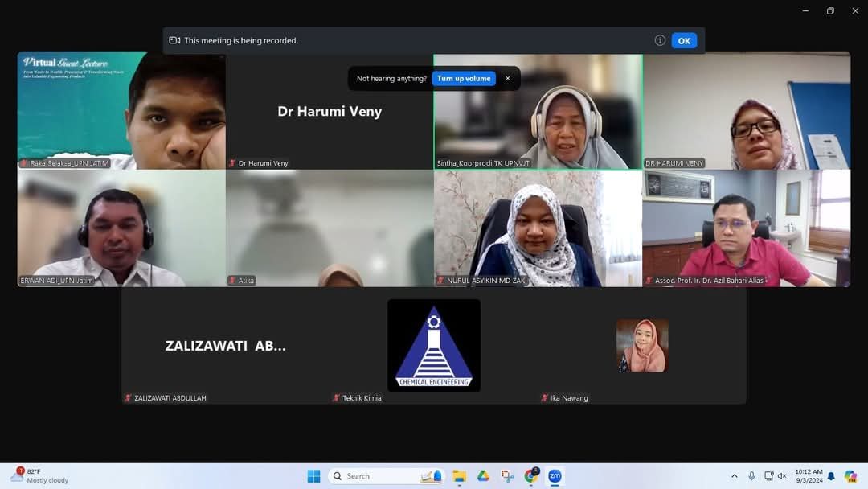Open the notifications bell icon
The image size is (868, 489).
831,475
